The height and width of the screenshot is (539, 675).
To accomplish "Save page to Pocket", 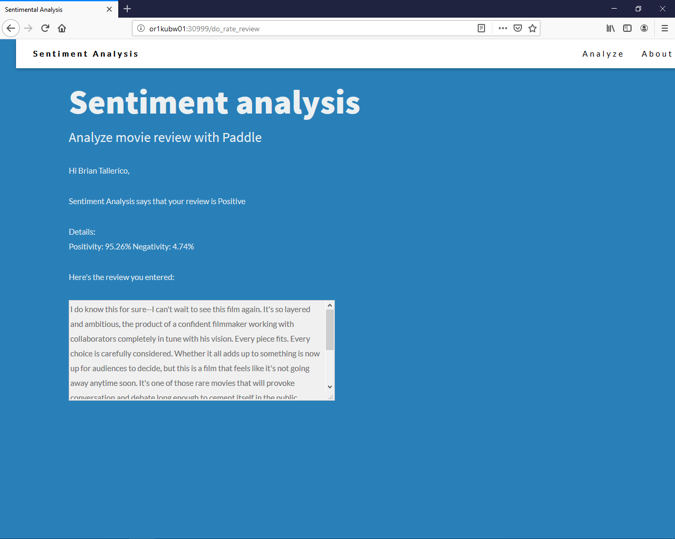I will [518, 28].
